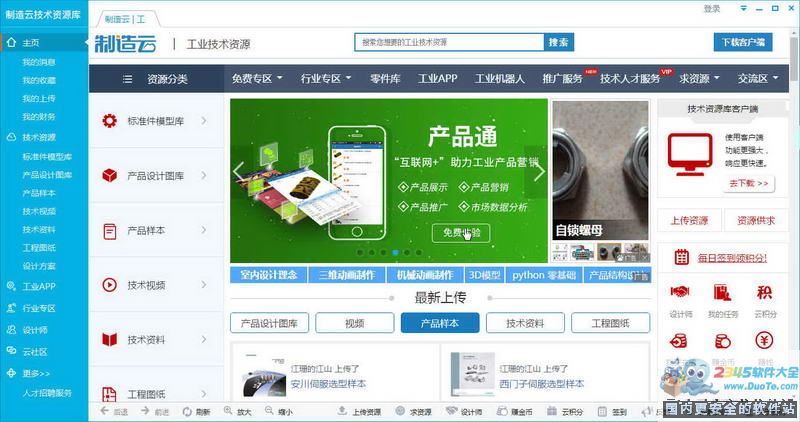Viewport: 800px width, 422px height.
Task: Open the 求资源 dropdown in navbar
Action: point(699,79)
